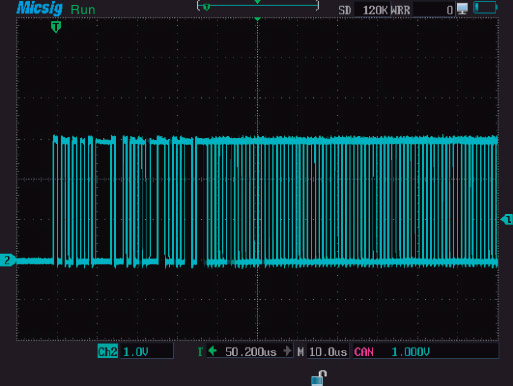This screenshot has height=386, width=513.
Task: Open the monitor/display icon
Action: click(x=462, y=8)
